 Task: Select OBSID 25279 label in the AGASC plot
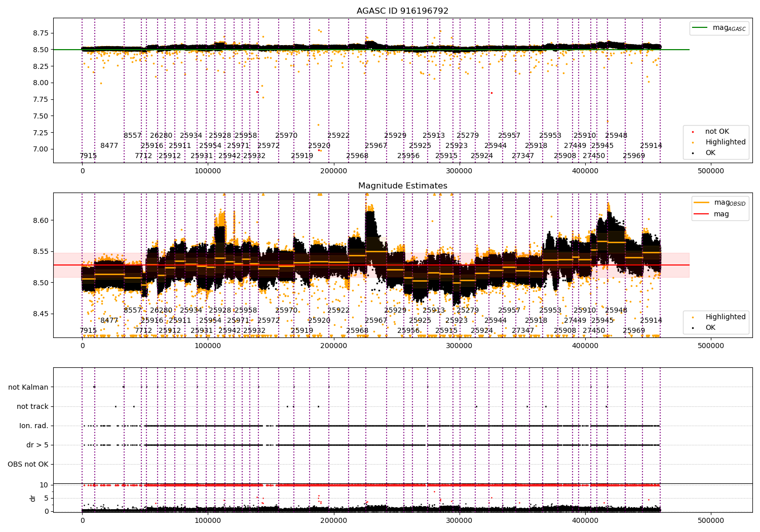(x=468, y=135)
